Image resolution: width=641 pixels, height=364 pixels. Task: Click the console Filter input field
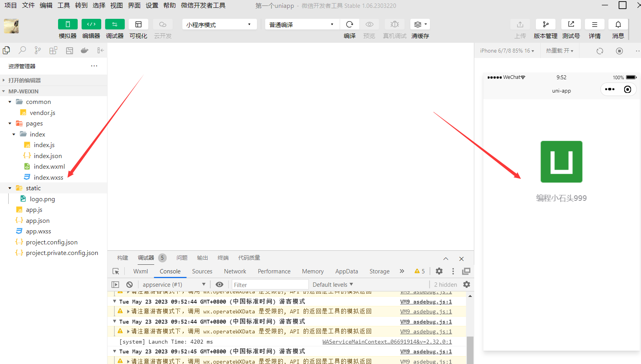tap(270, 285)
